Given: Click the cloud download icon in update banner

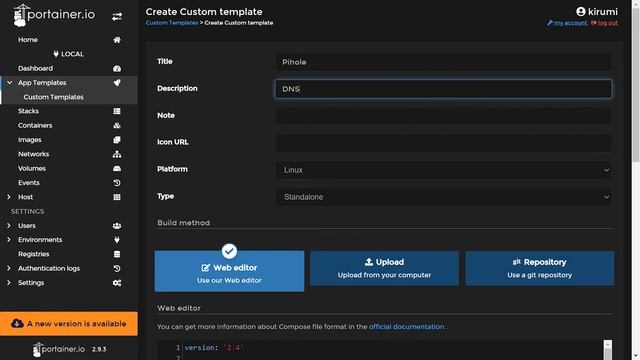Looking at the screenshot, I should point(17,324).
